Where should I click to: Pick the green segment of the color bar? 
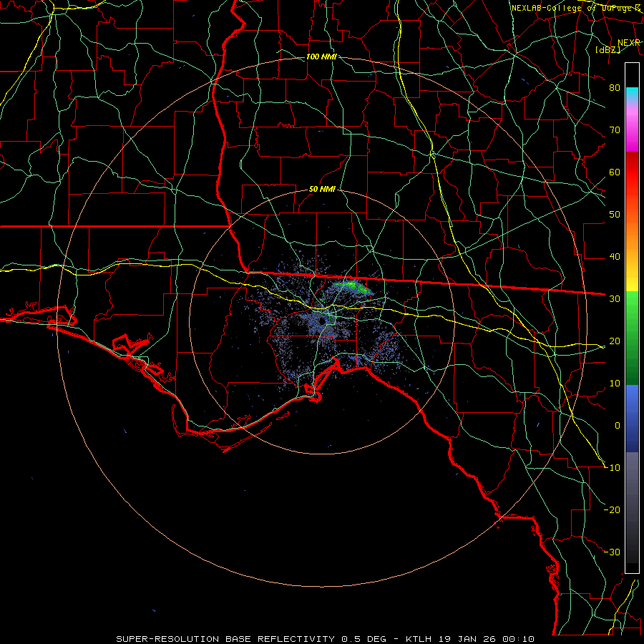click(x=632, y=338)
